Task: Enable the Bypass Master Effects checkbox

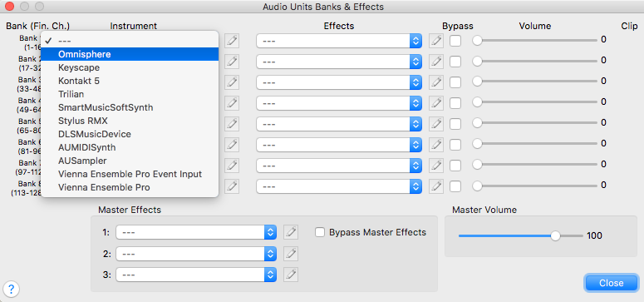Action: 320,232
